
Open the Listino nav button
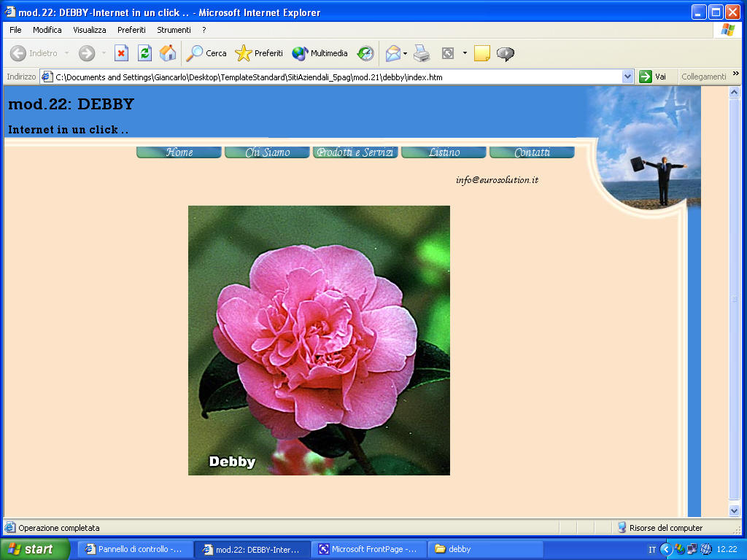tap(444, 152)
